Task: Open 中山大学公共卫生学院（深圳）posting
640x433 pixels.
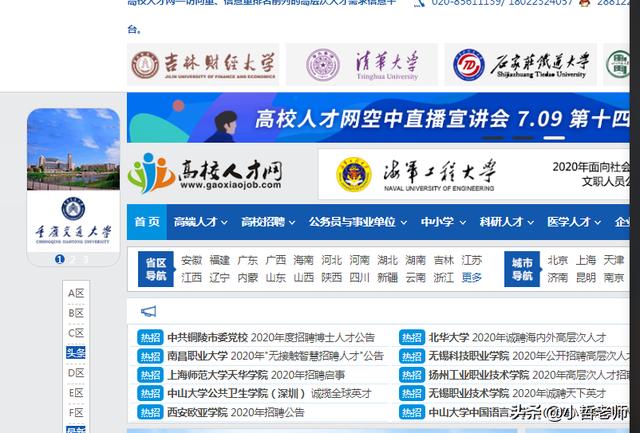Action: [x=269, y=394]
